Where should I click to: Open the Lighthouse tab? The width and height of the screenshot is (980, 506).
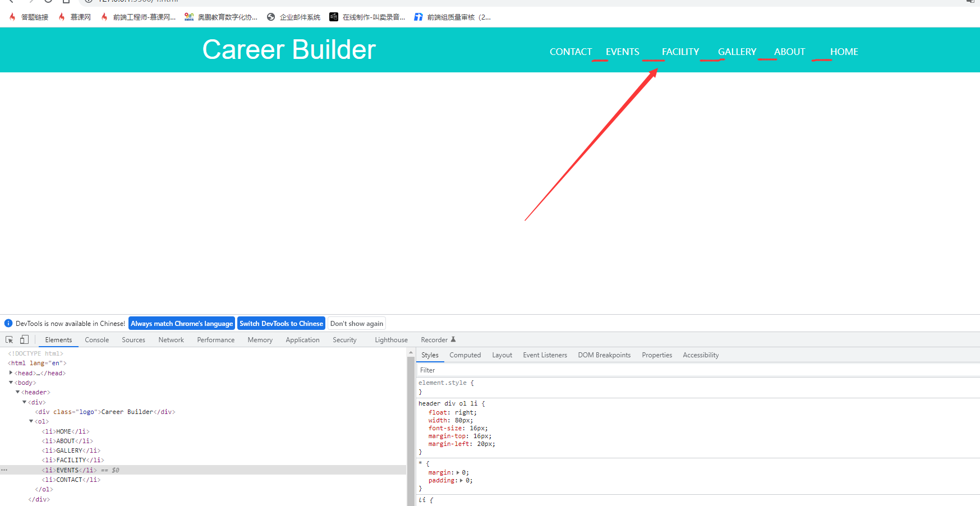pos(392,340)
